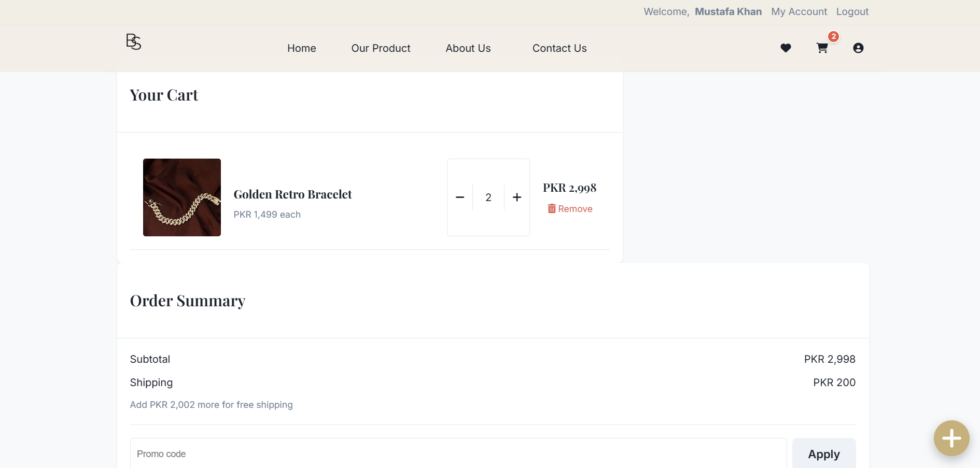Decrease bracelet quantity with minus icon
This screenshot has width=980, height=468.
(x=460, y=197)
